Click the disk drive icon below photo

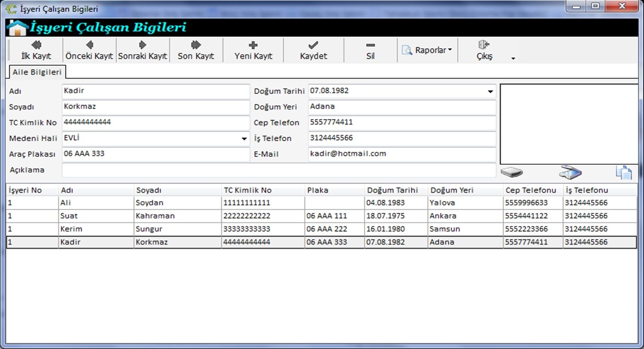click(511, 173)
